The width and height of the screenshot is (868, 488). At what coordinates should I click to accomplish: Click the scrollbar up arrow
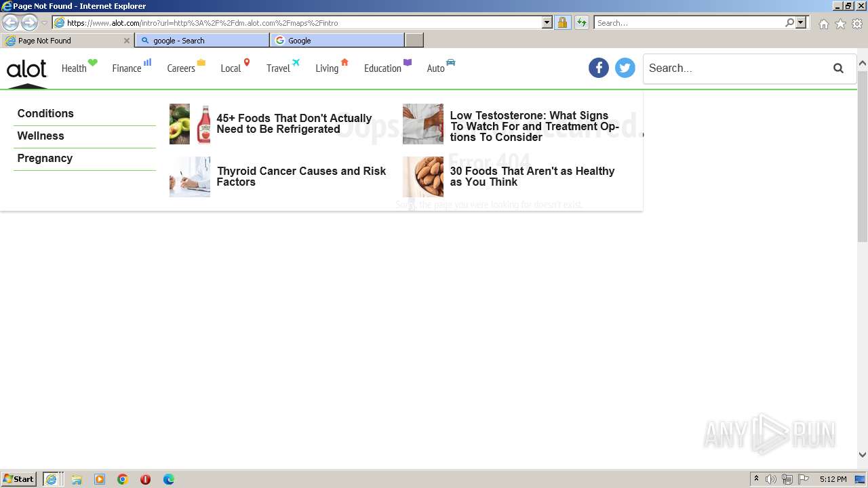point(863,64)
